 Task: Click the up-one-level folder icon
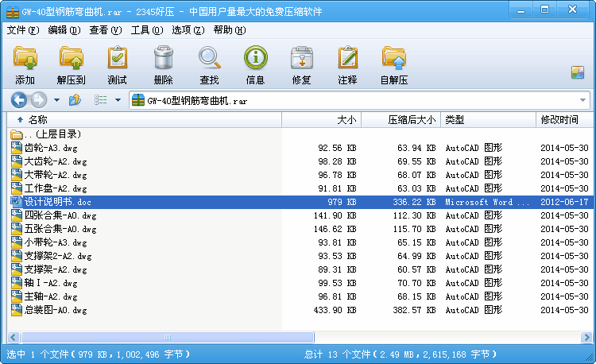[75, 100]
